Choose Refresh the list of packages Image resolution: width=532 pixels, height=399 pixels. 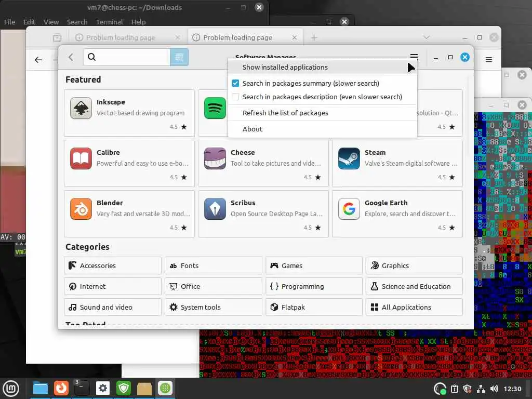pos(322,113)
